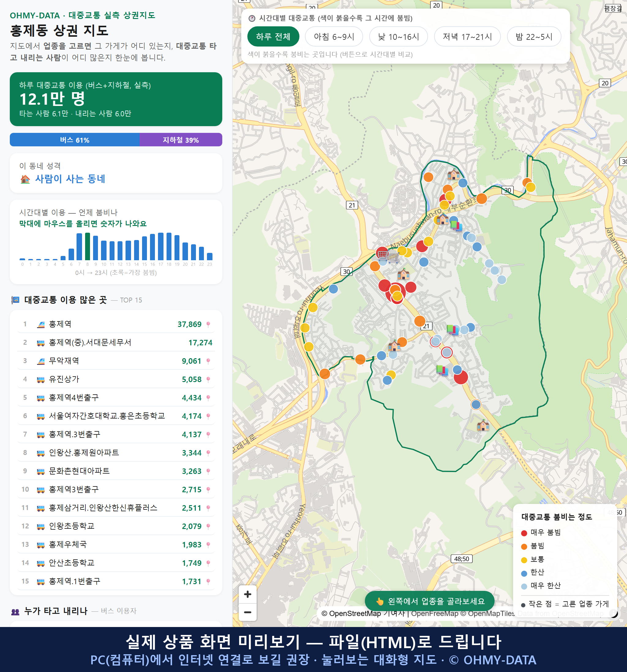
Task: Click the clock icon before 시간대별 대중교통
Action: click(251, 18)
